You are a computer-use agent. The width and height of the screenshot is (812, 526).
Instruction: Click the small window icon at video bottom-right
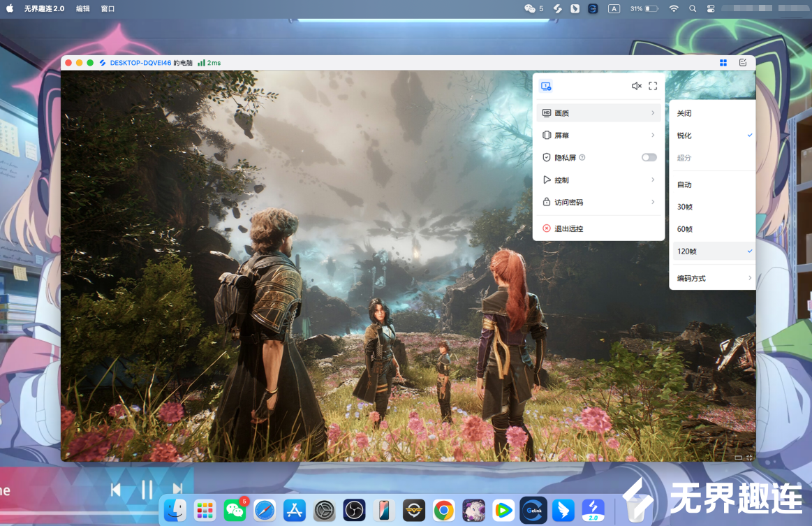738,457
